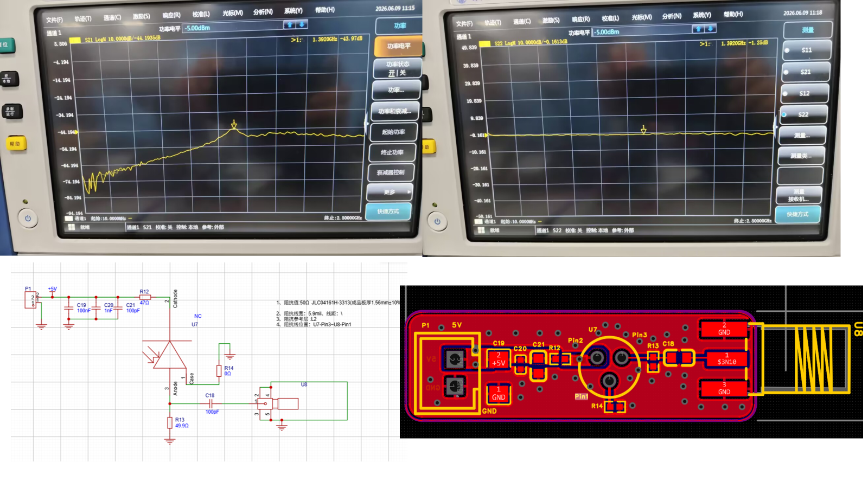Select photodiode symbol U7 in the schematic

170,355
